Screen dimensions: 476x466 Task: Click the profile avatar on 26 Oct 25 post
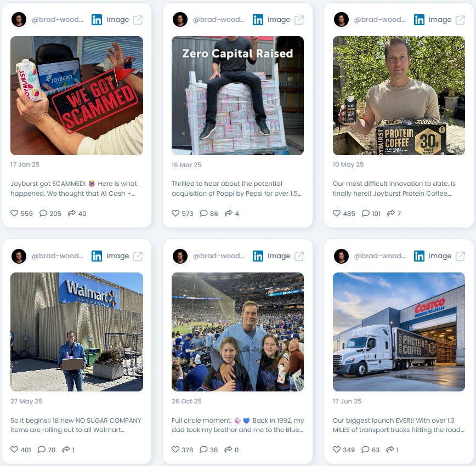coord(180,256)
